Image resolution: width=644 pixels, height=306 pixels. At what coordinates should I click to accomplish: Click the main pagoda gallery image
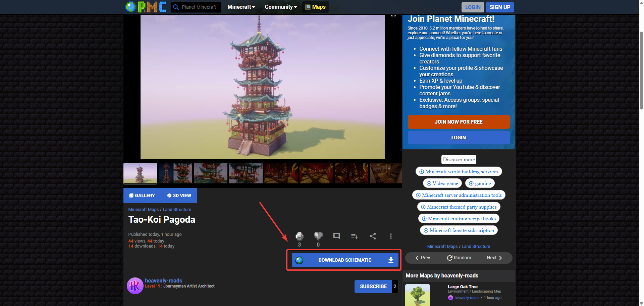pyautogui.click(x=262, y=87)
